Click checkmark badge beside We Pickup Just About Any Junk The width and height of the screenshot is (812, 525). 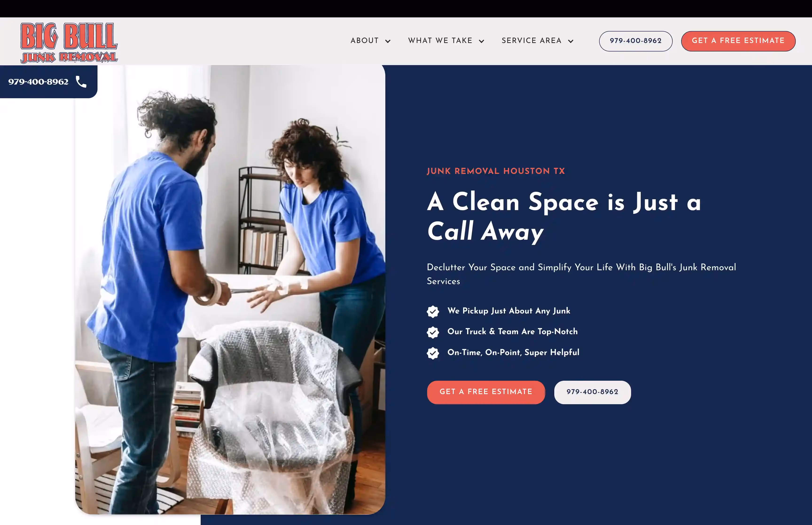(x=433, y=311)
